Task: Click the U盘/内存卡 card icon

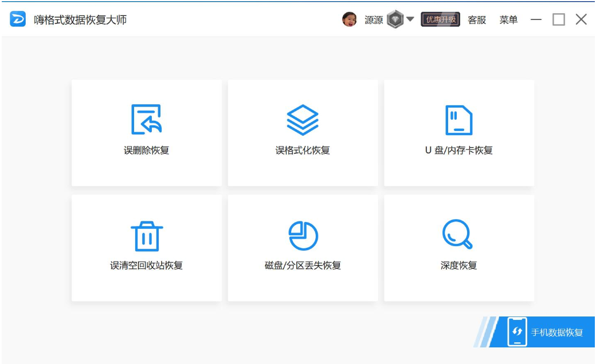Action: 458,120
